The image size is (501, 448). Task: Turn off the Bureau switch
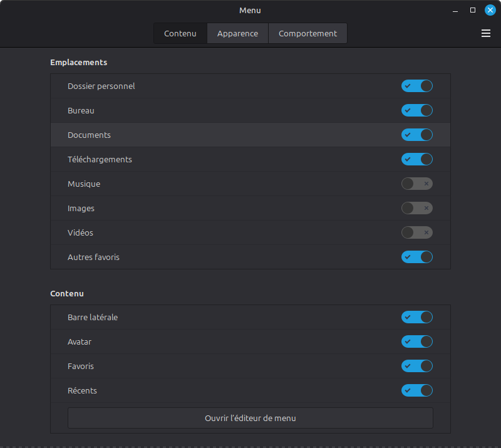416,110
